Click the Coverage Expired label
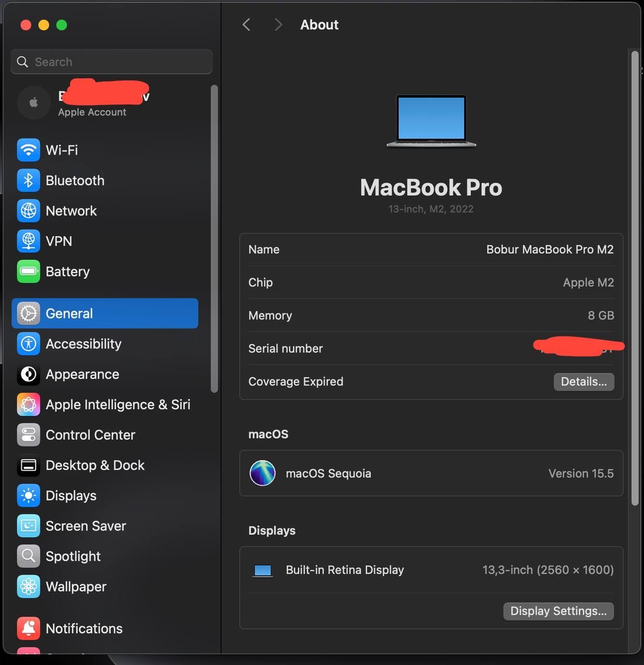The width and height of the screenshot is (644, 665). pyautogui.click(x=296, y=382)
